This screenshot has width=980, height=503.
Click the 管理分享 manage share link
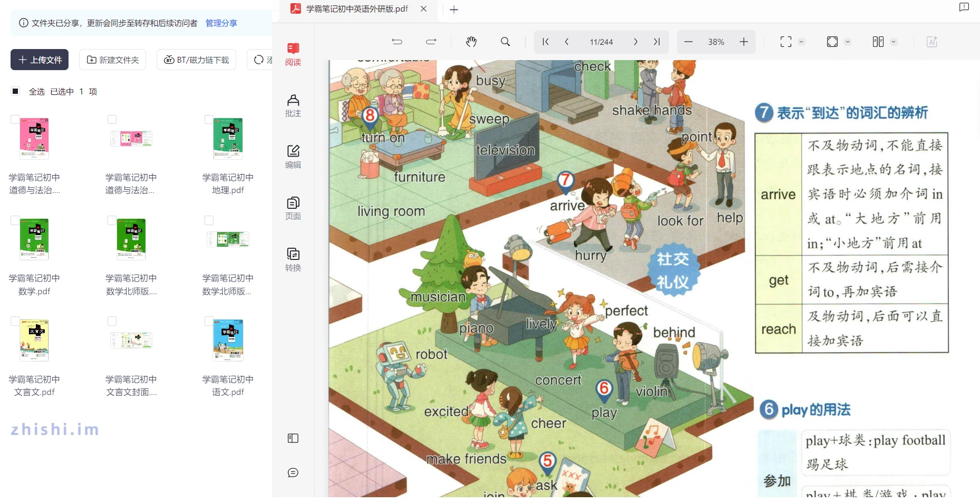(221, 23)
